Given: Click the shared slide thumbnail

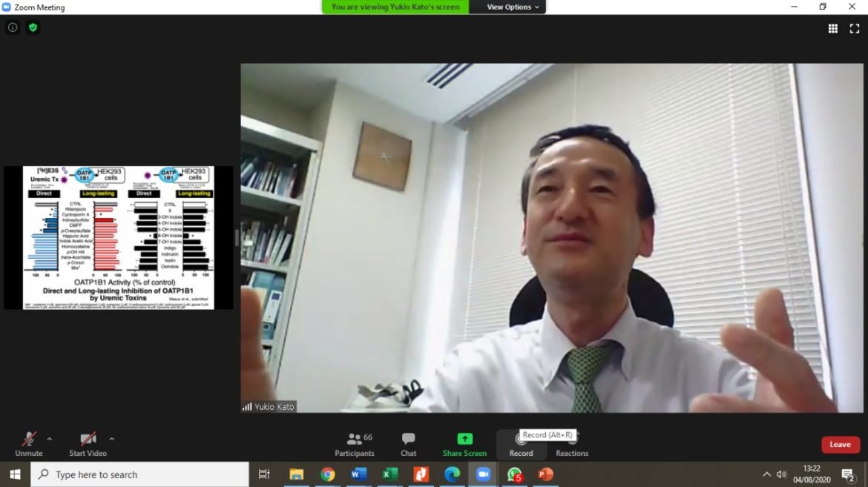Looking at the screenshot, I should tap(119, 237).
